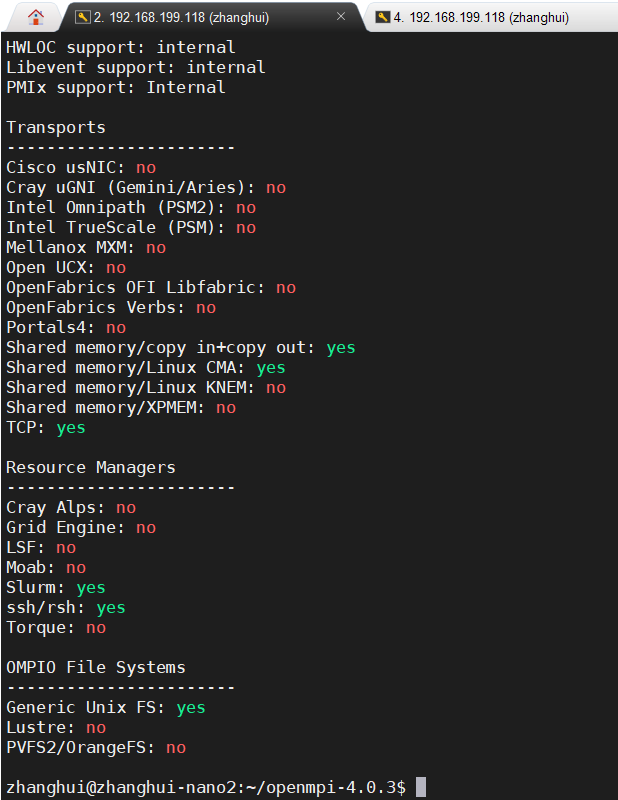The image size is (618, 800).
Task: Click the session icon on tab 2
Action: coord(82,17)
